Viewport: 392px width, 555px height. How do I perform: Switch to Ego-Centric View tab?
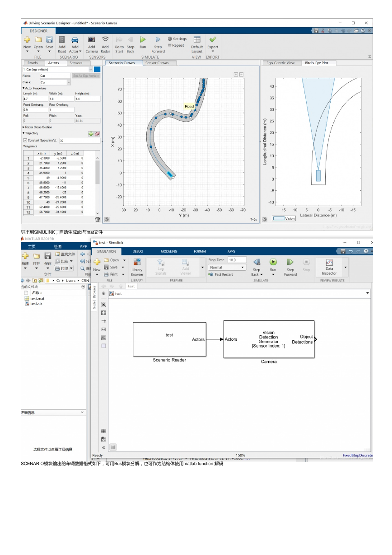280,63
